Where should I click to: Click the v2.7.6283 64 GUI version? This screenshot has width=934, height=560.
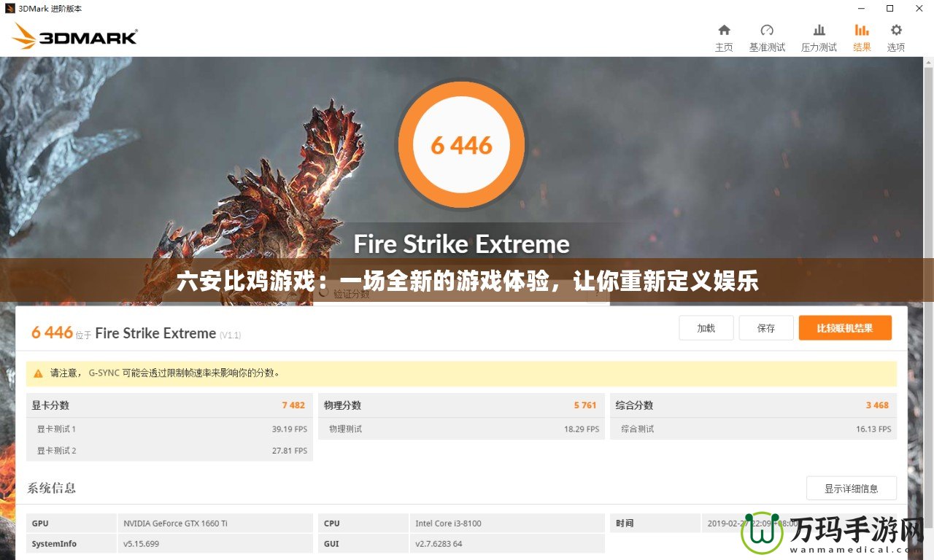pyautogui.click(x=506, y=543)
